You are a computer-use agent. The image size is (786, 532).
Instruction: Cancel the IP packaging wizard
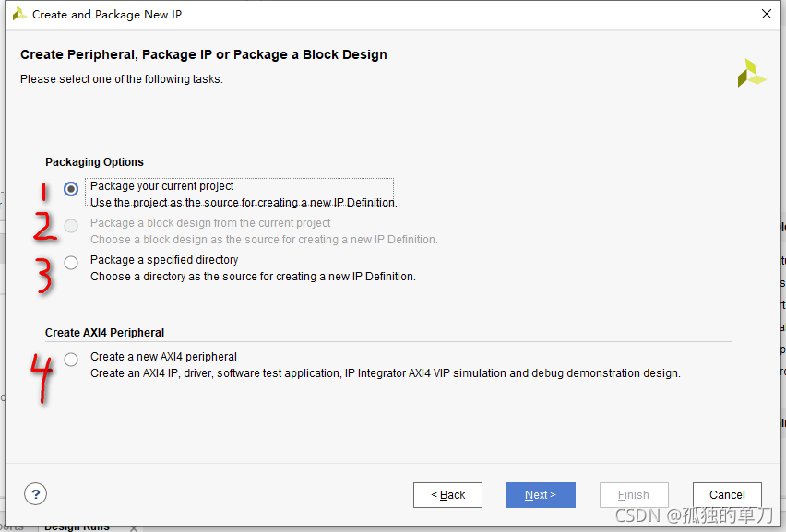click(x=727, y=495)
